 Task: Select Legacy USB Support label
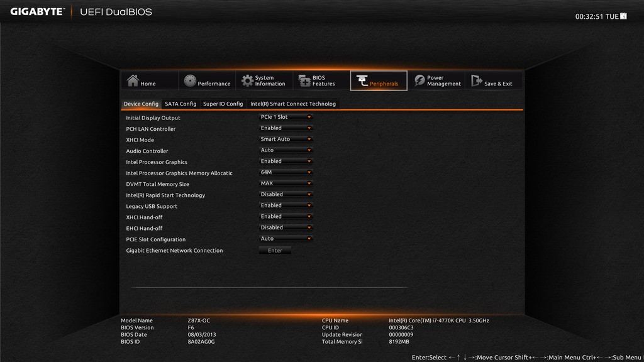coord(152,206)
